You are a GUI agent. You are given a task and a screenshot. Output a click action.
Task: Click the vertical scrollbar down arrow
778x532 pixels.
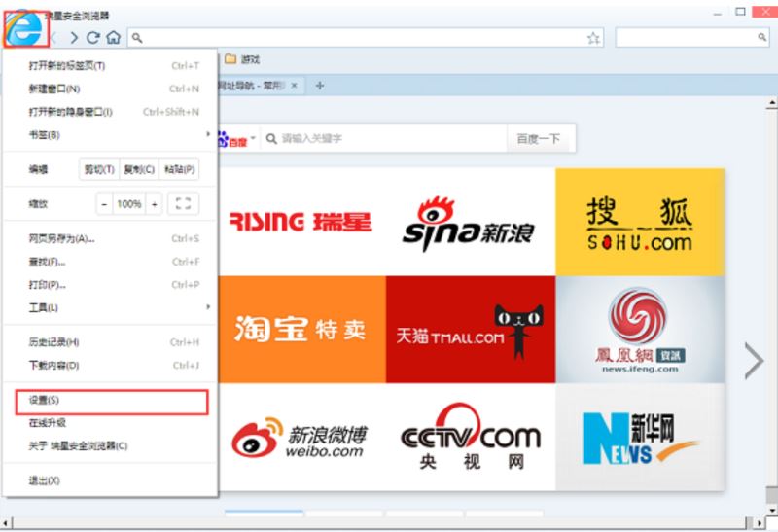(x=771, y=510)
